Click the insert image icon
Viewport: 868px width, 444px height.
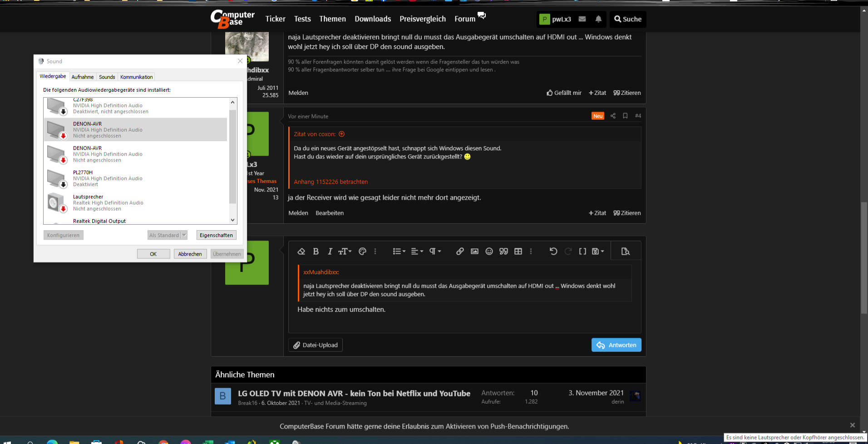click(474, 252)
